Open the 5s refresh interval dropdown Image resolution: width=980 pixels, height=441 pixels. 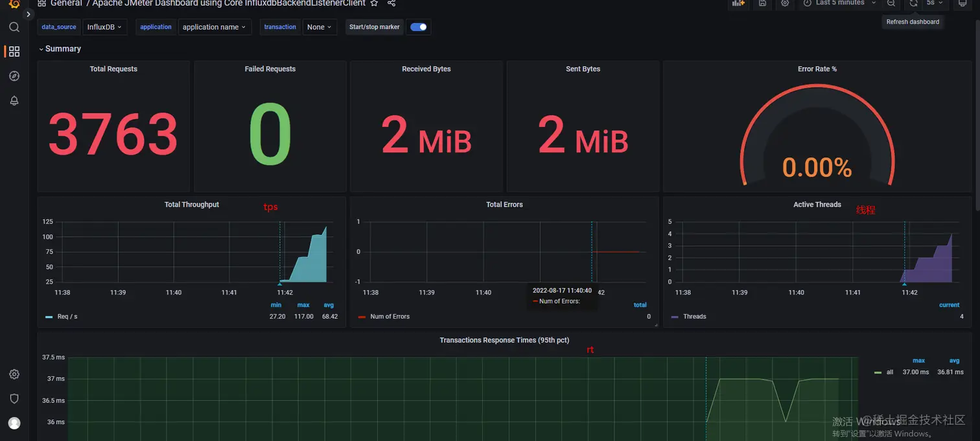click(935, 3)
